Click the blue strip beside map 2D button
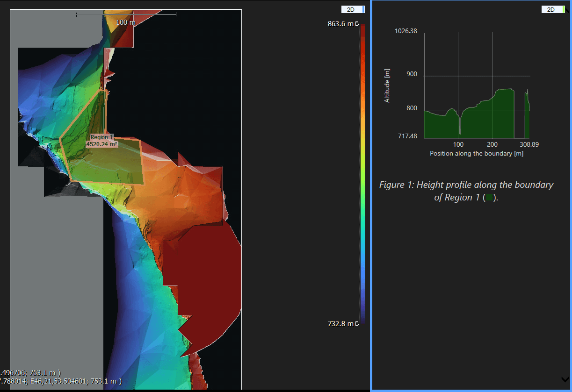 tap(363, 9)
